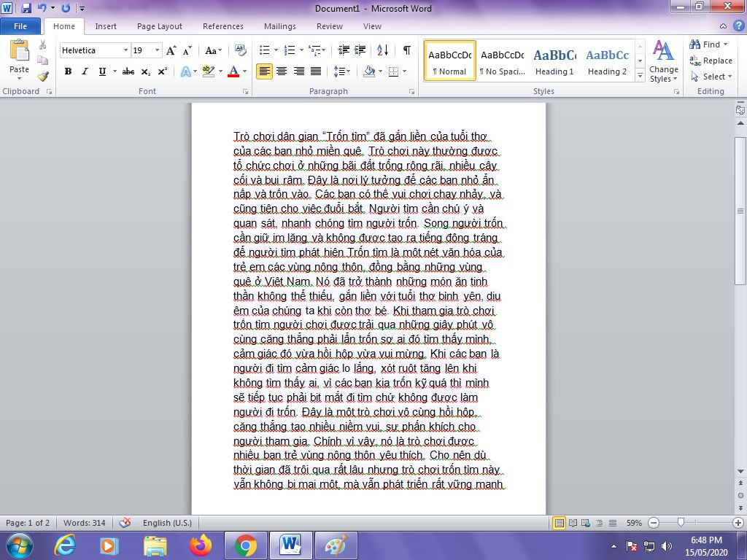Screen dimensions: 747x560
Task: Click English (U.S.) language button
Action: [x=167, y=522]
